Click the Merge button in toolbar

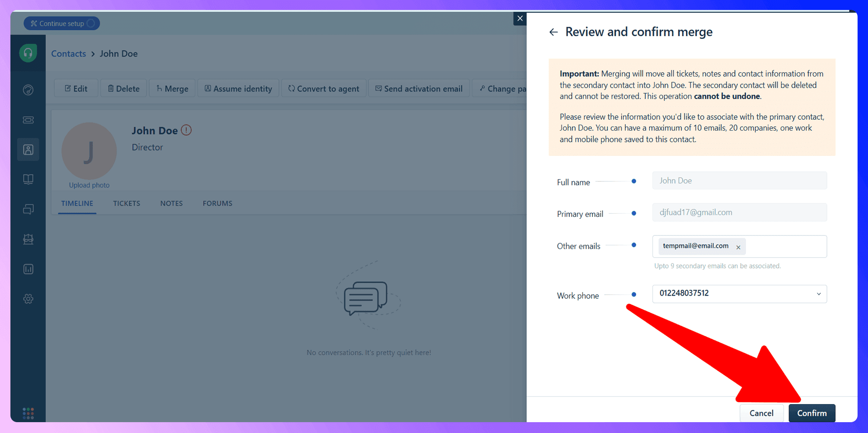tap(172, 89)
